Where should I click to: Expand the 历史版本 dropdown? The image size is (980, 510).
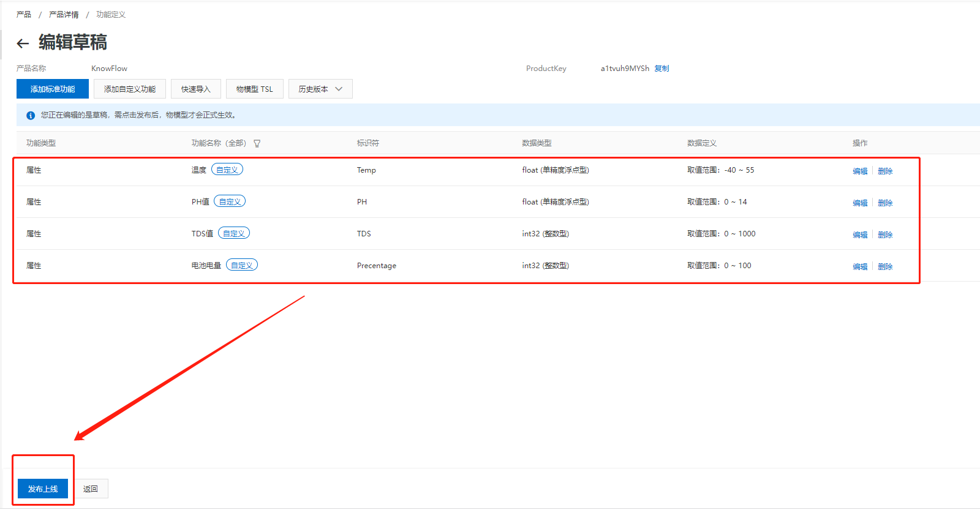(320, 89)
